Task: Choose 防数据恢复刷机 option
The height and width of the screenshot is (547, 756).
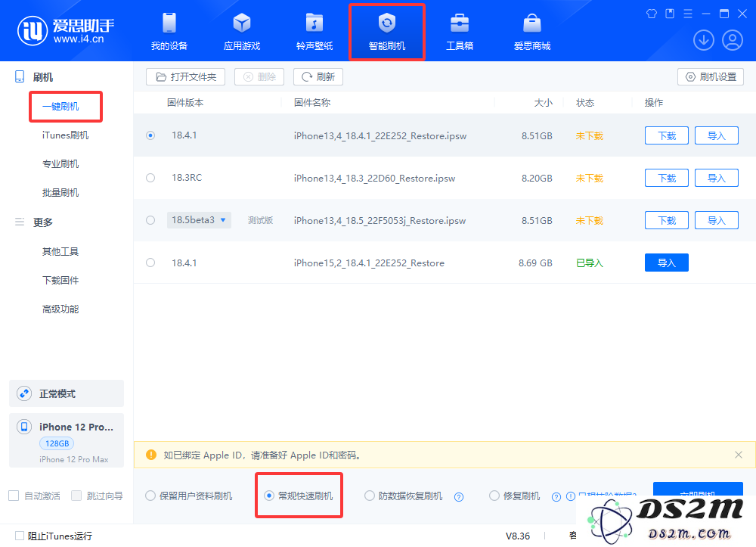Action: (x=404, y=496)
